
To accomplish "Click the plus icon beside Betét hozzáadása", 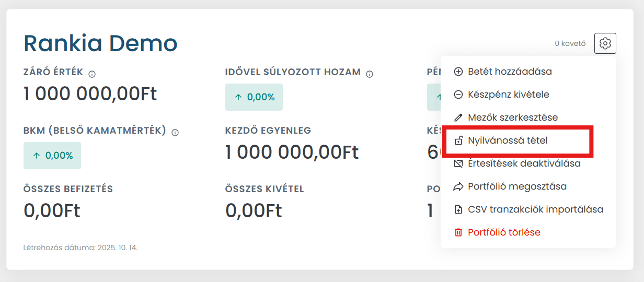I will tap(458, 72).
